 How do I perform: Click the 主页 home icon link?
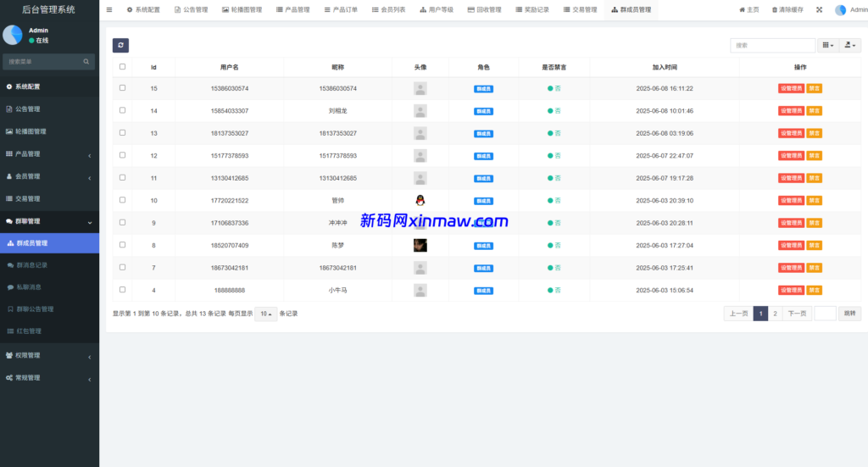(749, 10)
